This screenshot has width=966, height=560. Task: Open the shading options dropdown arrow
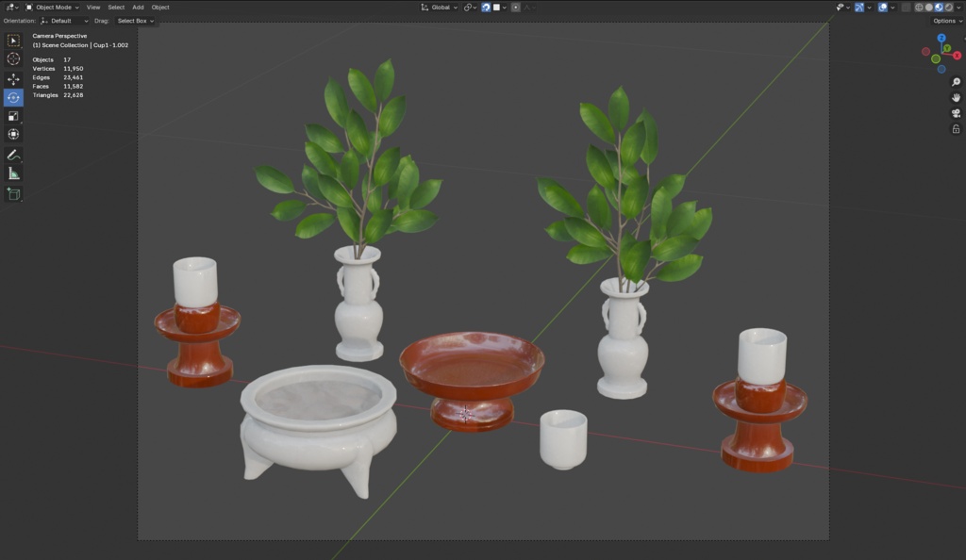point(958,8)
